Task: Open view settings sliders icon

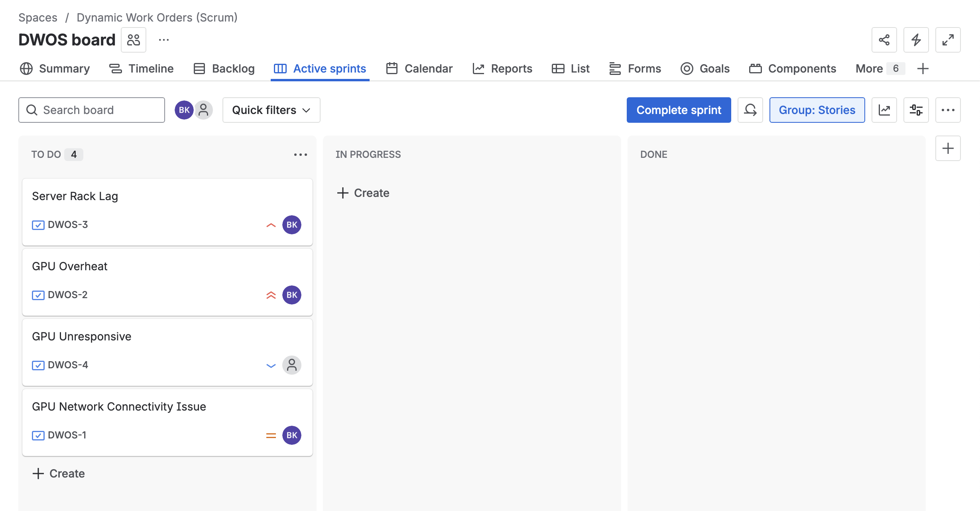Action: (916, 110)
